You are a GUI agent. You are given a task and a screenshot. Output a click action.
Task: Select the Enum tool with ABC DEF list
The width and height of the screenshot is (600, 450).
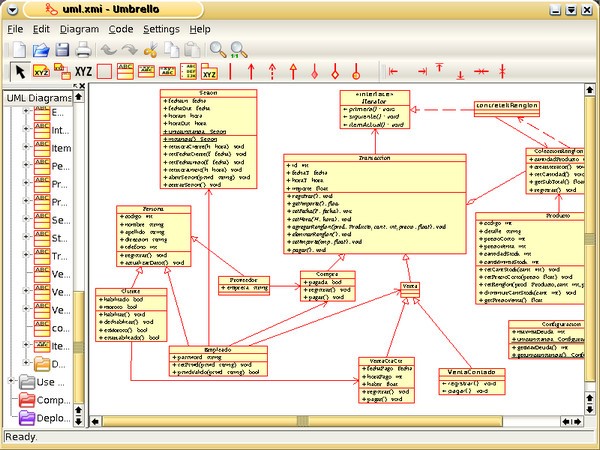pyautogui.click(x=188, y=72)
